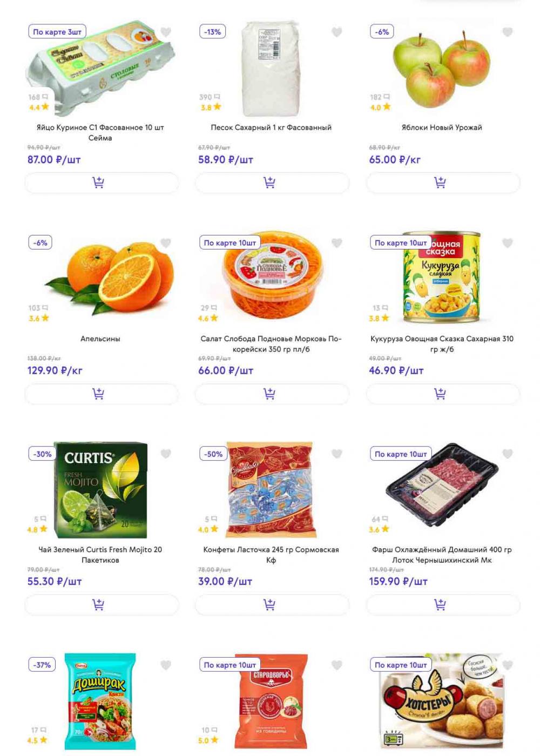
Task: Add Curtis Fresh Mojito tea to cart
Action: click(101, 604)
